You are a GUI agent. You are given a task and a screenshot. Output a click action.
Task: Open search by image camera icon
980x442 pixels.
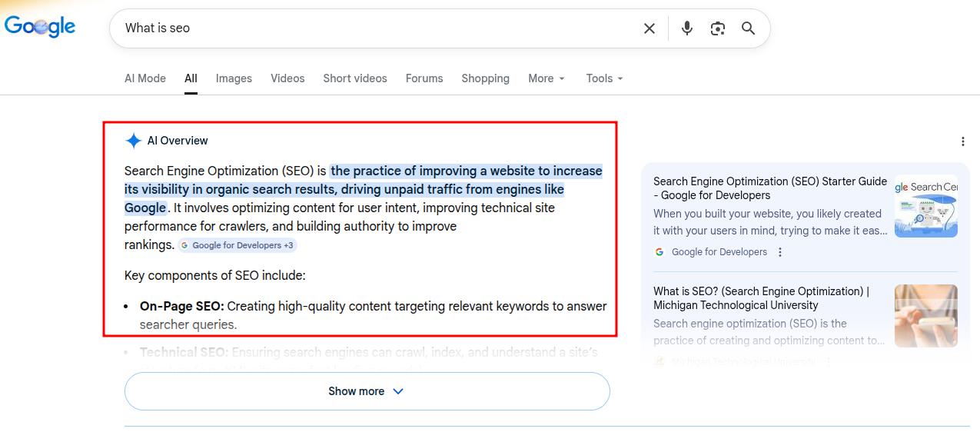718,28
